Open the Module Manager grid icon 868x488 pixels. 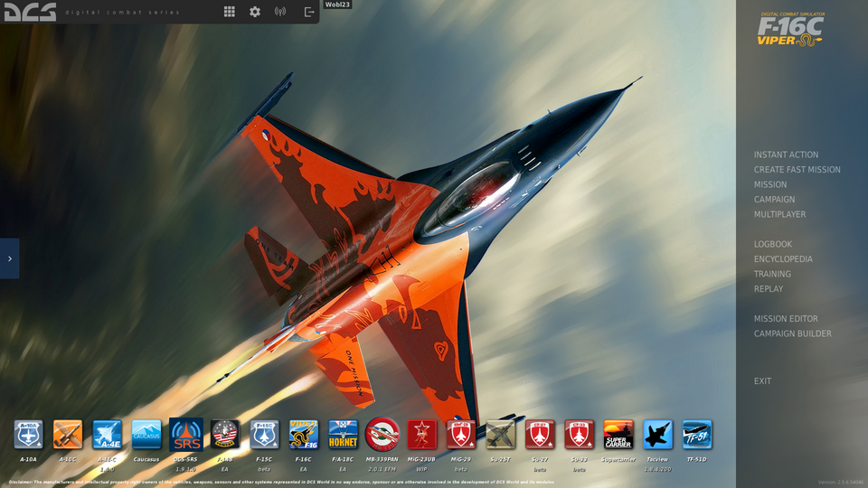230,12
